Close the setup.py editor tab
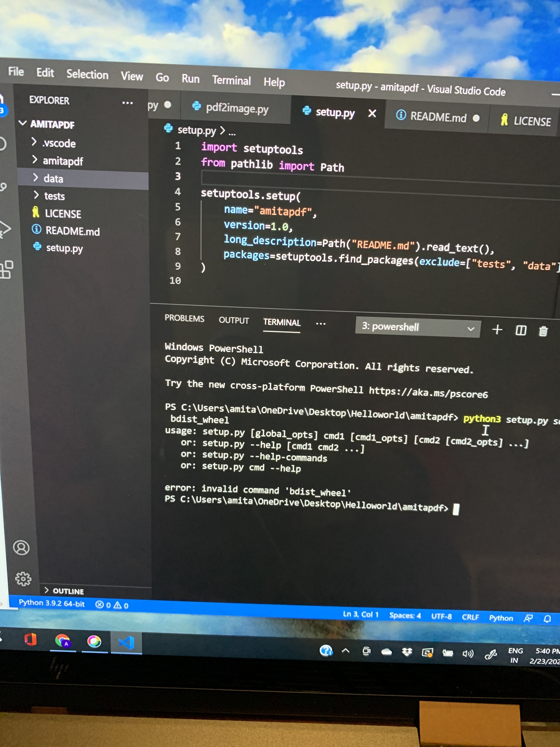Image resolution: width=560 pixels, height=747 pixels. 372,113
